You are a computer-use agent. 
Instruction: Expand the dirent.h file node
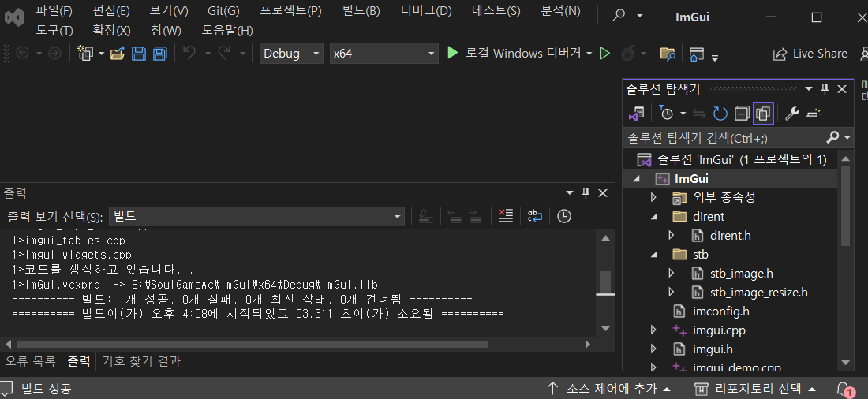coord(672,235)
